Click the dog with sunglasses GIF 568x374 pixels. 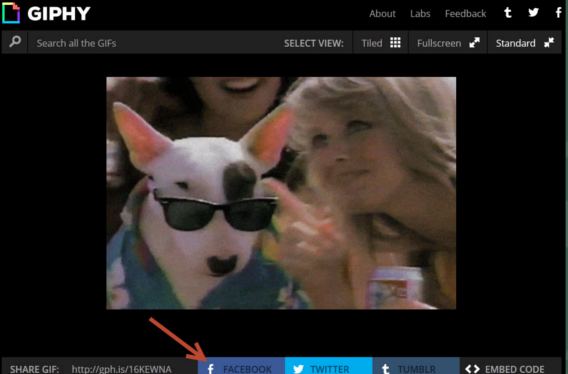(281, 193)
